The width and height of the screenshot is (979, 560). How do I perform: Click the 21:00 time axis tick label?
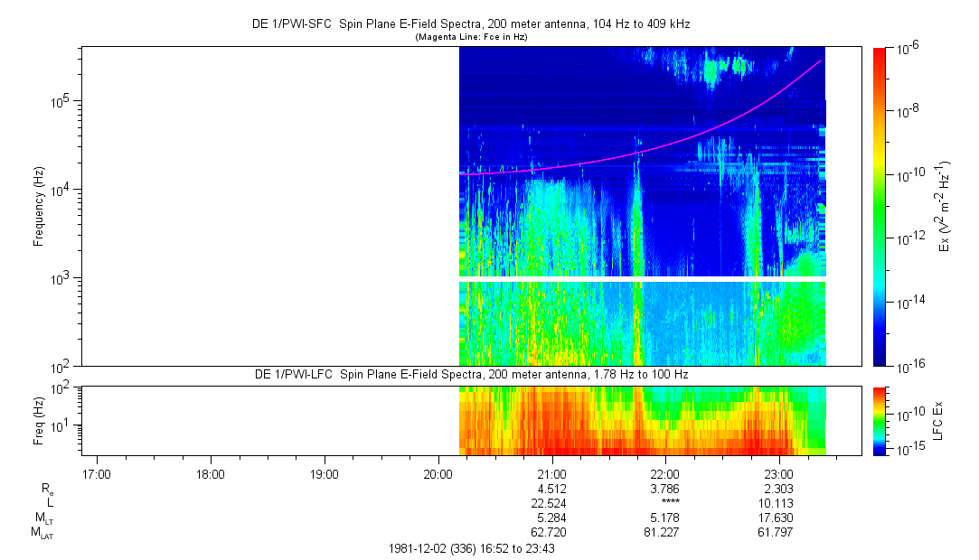point(551,473)
